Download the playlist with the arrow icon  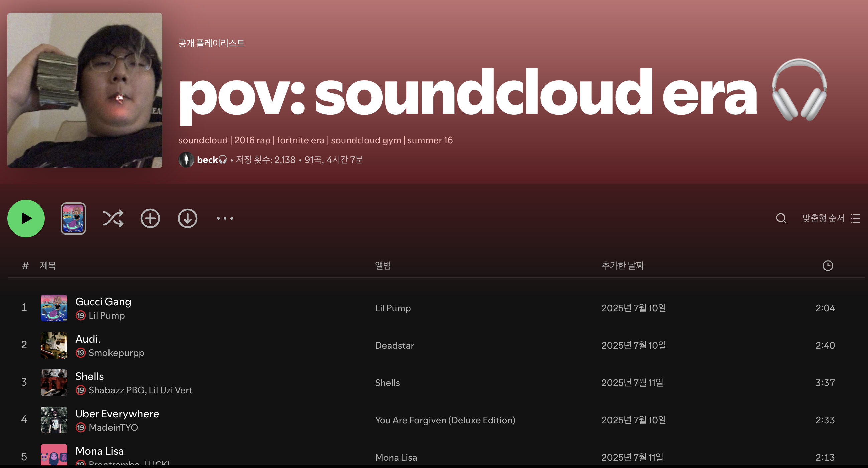tap(187, 218)
